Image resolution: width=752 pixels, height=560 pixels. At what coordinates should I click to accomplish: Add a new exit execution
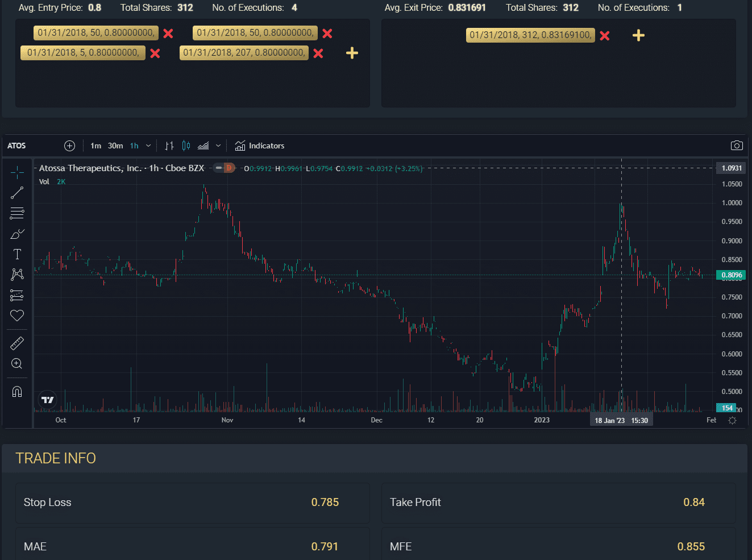[638, 35]
